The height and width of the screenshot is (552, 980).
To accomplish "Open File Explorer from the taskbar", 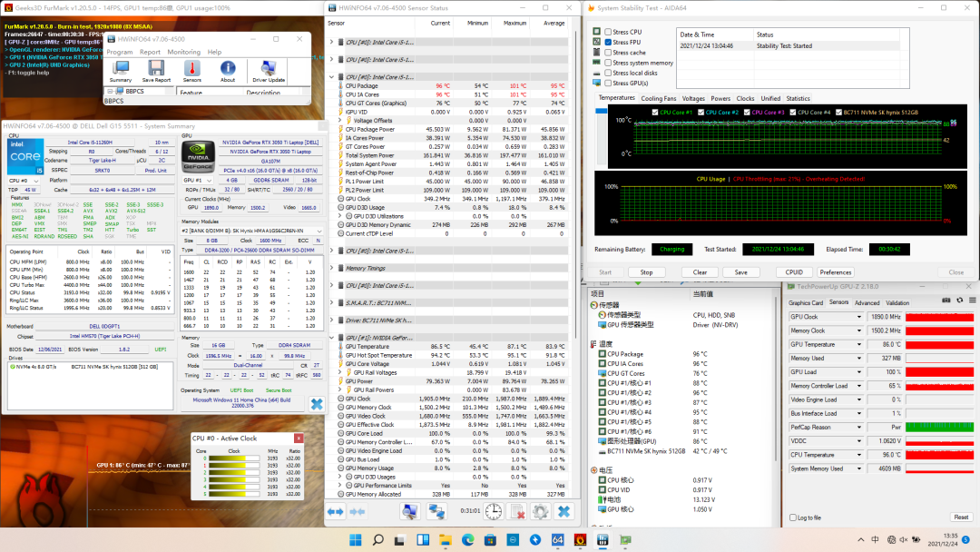I will pos(445,539).
